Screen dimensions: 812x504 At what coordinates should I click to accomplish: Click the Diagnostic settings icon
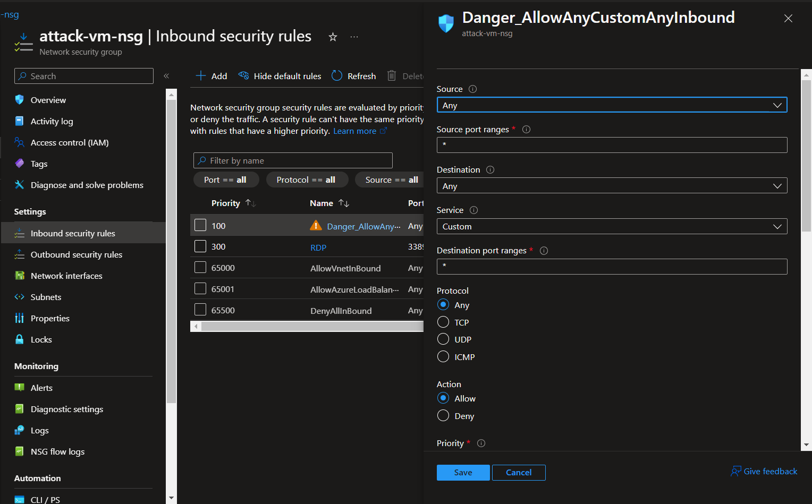pos(20,409)
